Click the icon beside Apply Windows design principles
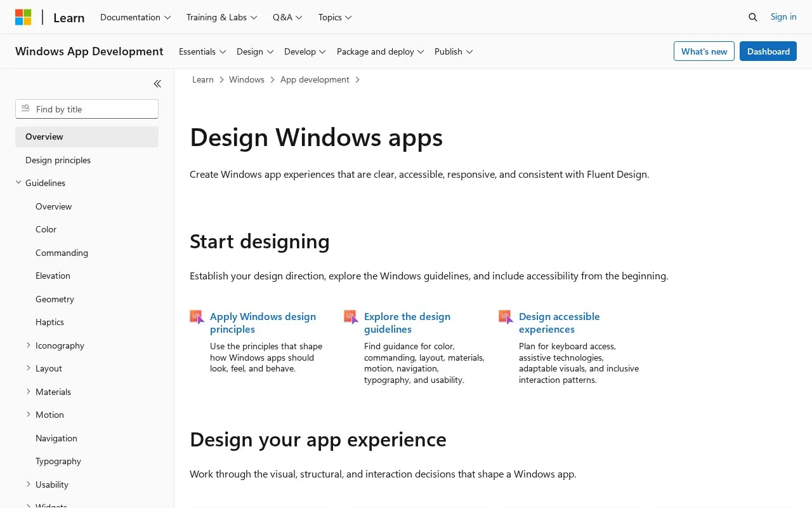The width and height of the screenshot is (812, 508). coord(197,317)
